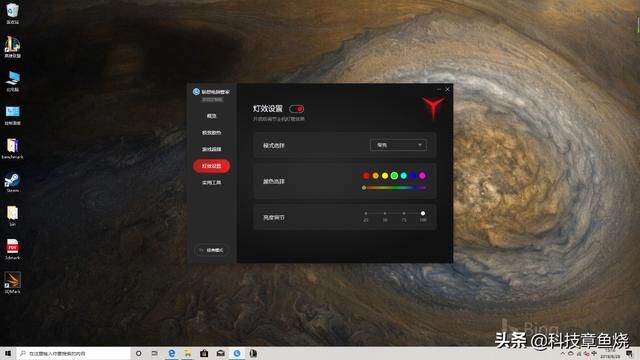Open the lighting mode dropdown
The width and height of the screenshot is (640, 360).
tap(398, 145)
